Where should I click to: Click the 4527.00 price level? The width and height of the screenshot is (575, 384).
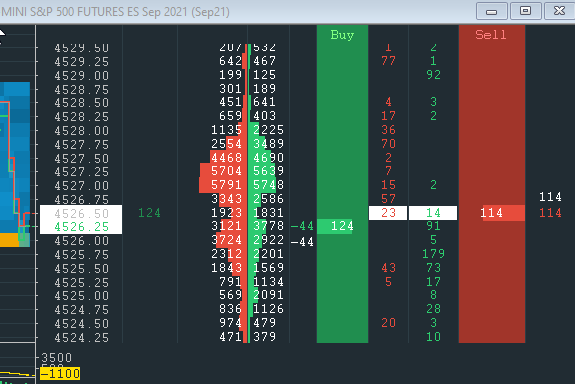pos(81,186)
